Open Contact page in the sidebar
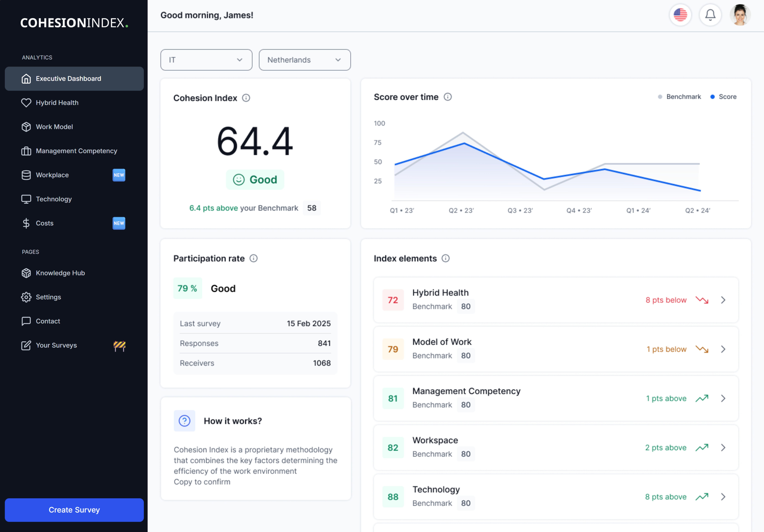Image resolution: width=764 pixels, height=532 pixels. pyautogui.click(x=74, y=321)
